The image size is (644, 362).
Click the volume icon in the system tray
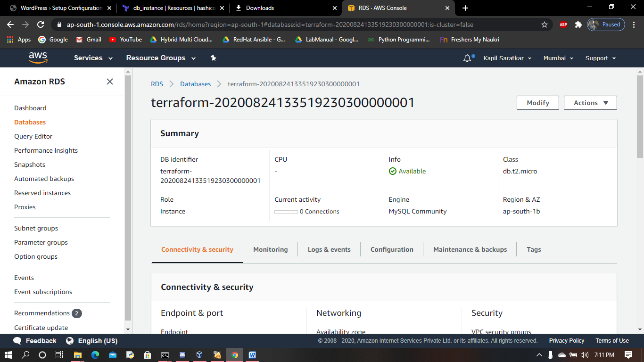click(585, 355)
